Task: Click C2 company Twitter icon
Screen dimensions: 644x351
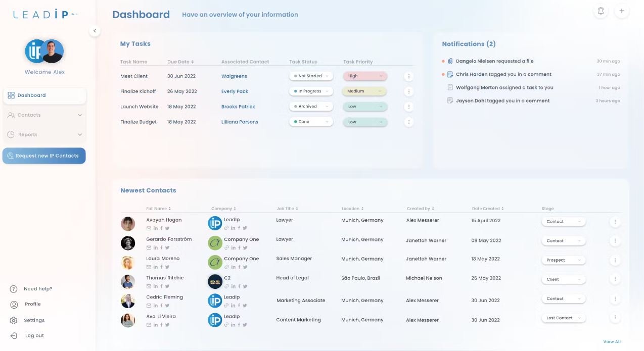Action: tap(245, 286)
